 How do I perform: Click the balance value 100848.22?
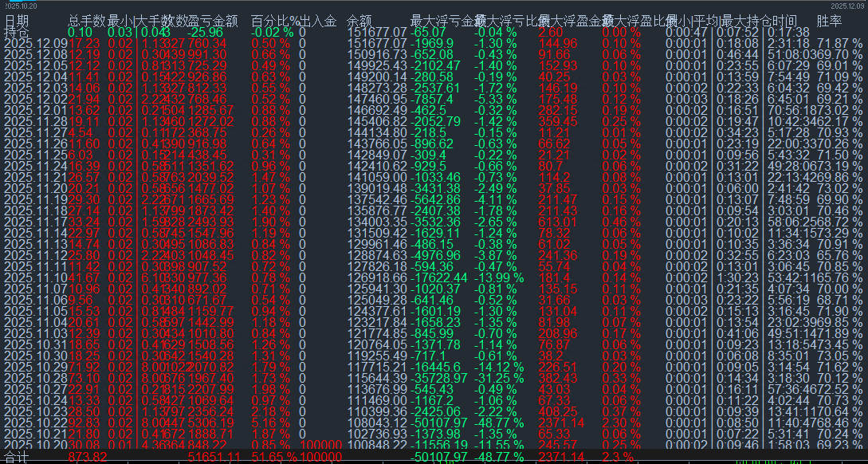(376, 444)
